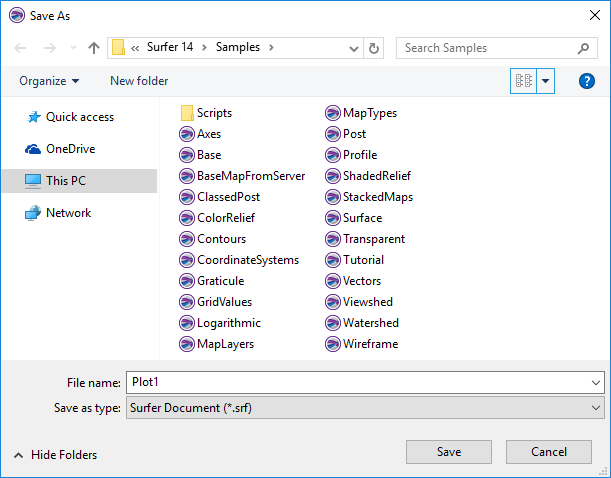The width and height of the screenshot is (611, 478).
Task: Select the Post file icon
Action: point(333,134)
